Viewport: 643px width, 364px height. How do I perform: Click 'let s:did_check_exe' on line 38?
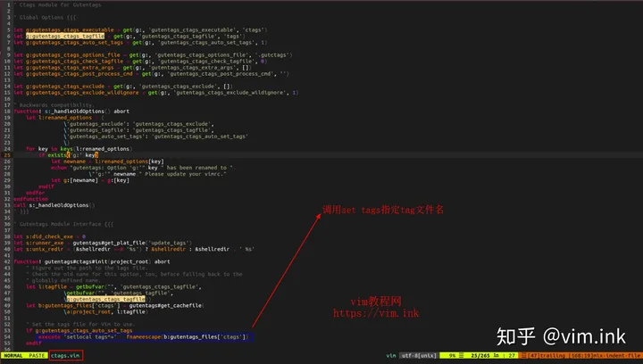click(50, 236)
